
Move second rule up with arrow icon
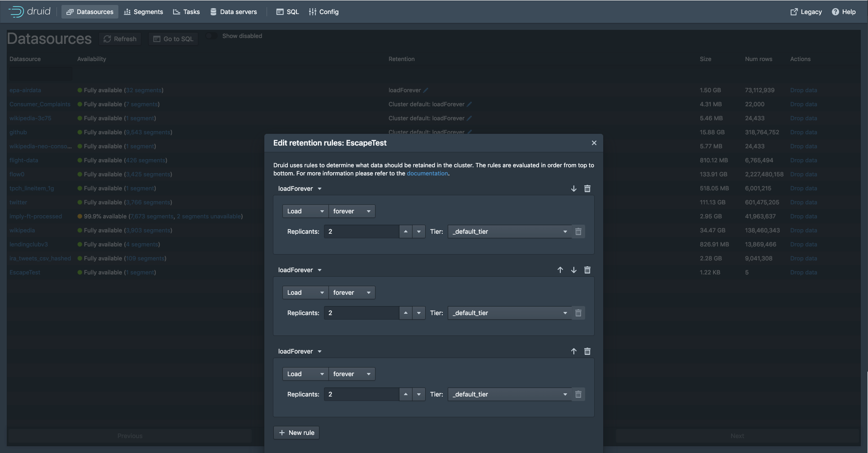pos(560,270)
